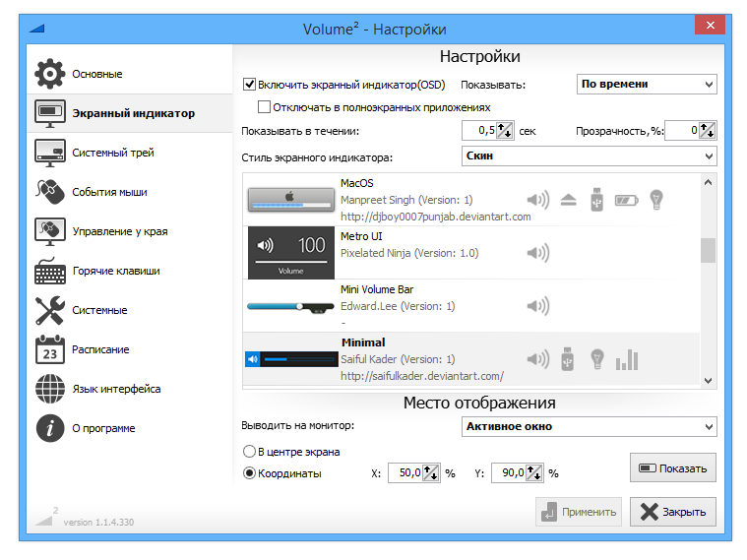
Task: Click the Применить button
Action: 579,512
